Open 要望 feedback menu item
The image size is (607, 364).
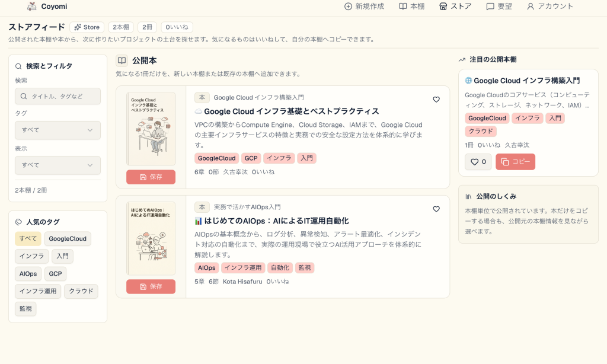coord(499,6)
